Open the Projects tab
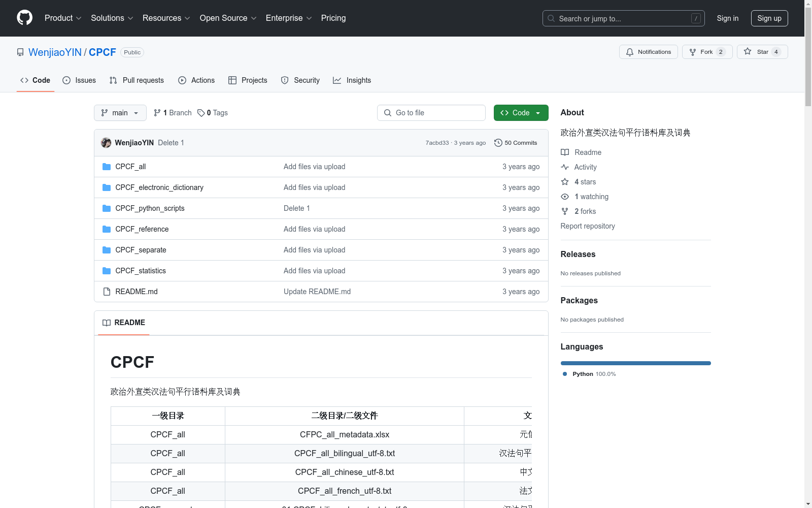Viewport: 812px width, 508px height. pos(248,80)
